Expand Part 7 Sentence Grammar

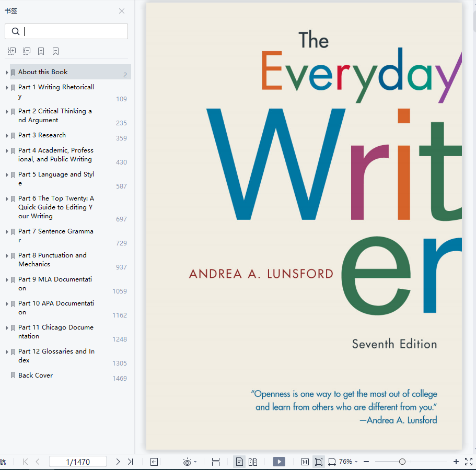7,232
